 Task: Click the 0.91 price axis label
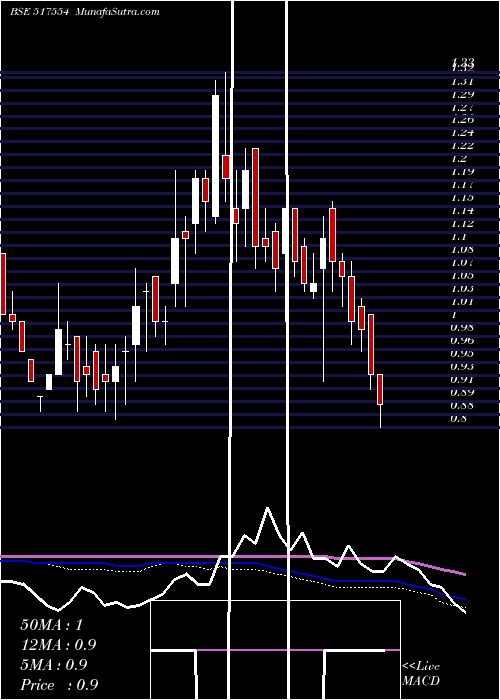click(x=462, y=380)
